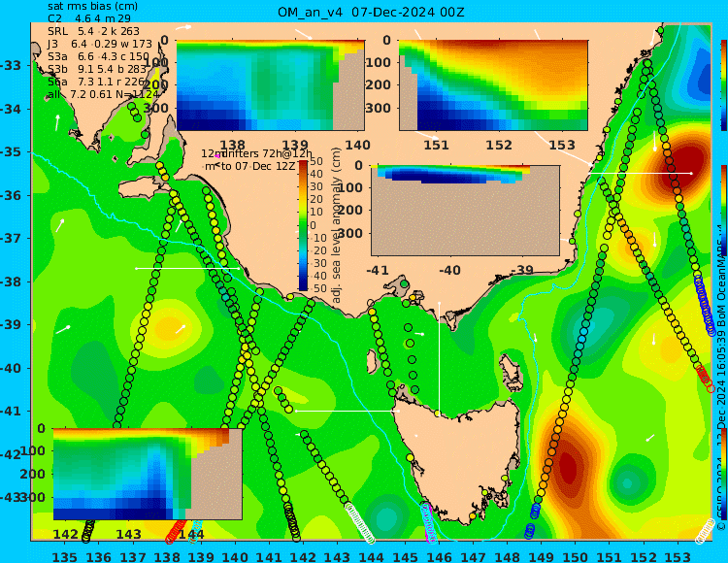Select the 'sat rms bias (cm)' header
Screen dimensions: 728x563
(x=93, y=7)
